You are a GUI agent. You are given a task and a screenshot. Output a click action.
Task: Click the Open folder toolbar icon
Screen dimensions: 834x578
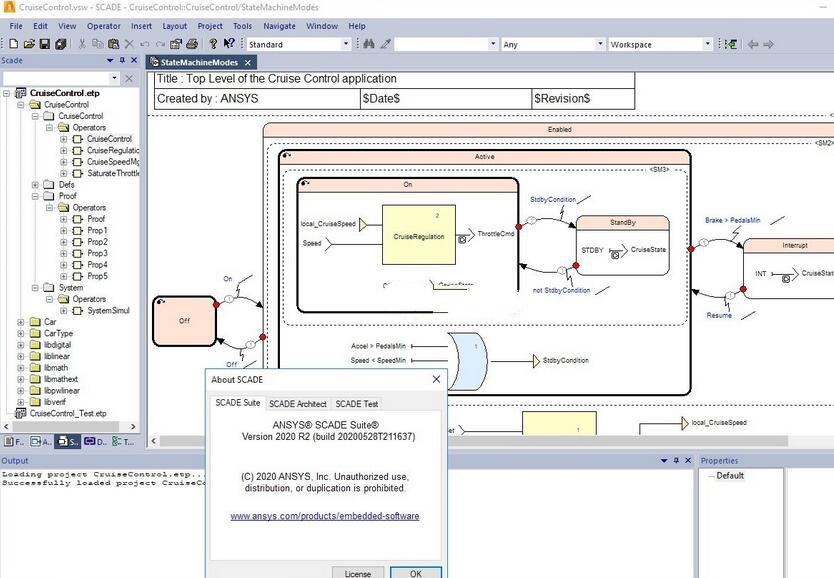[29, 44]
